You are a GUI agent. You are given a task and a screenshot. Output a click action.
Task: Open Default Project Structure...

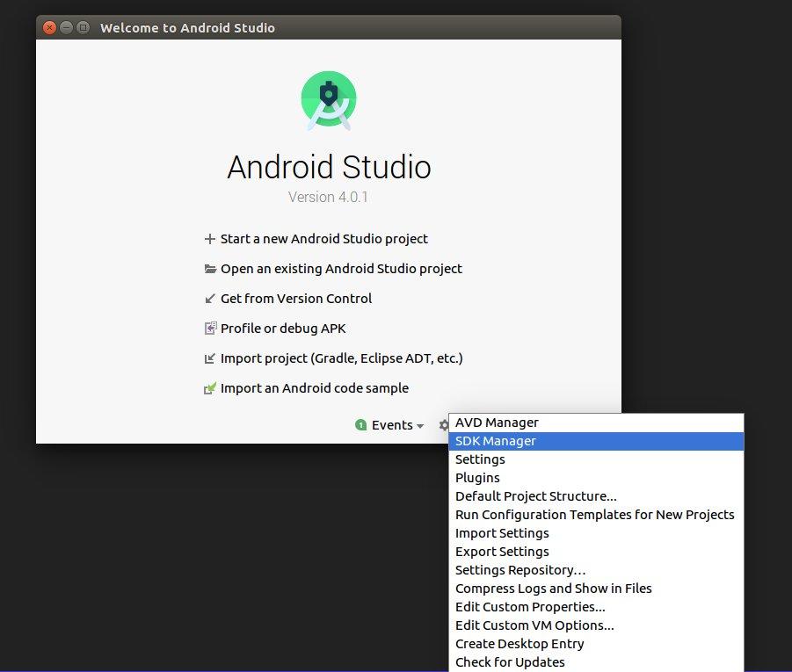(x=596, y=496)
